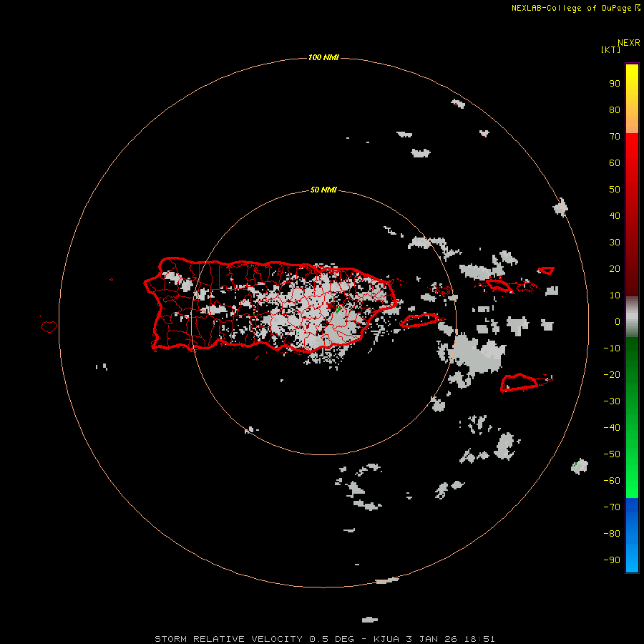
Task: Click the Storm Relative Velocity caption text
Action: point(325,639)
